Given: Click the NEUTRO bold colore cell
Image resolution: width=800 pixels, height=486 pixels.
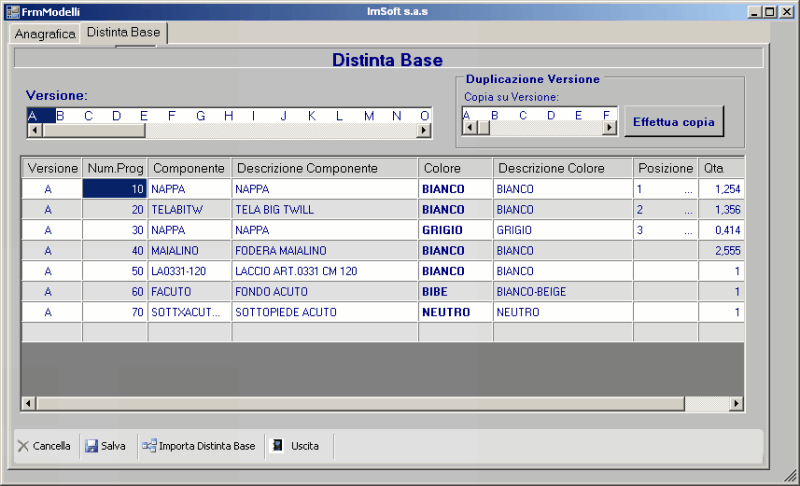Looking at the screenshot, I should 455,312.
